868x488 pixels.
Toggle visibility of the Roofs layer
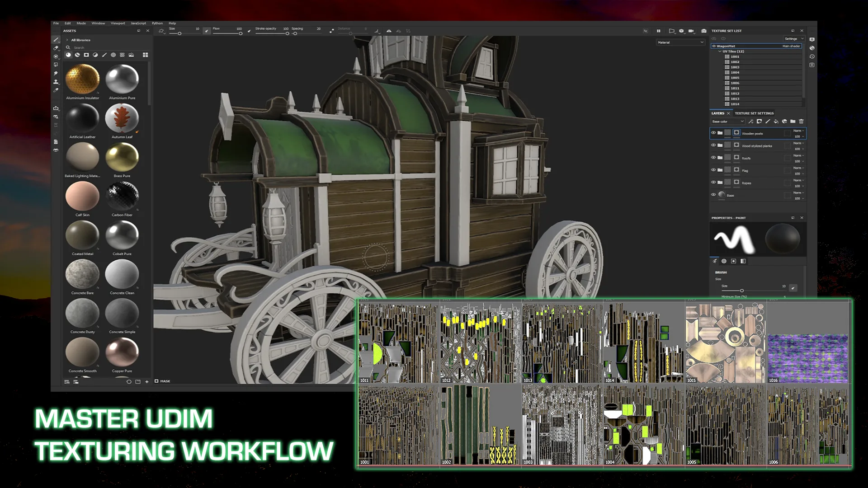713,158
